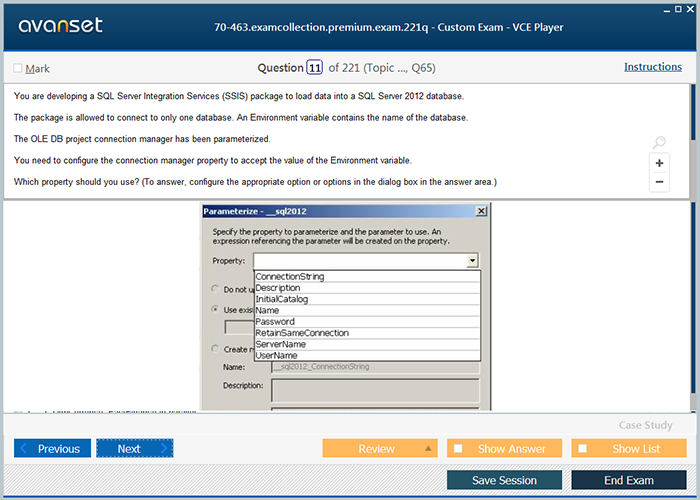Click the magnifier search icon
Viewport: 700px width, 500px height.
(659, 142)
